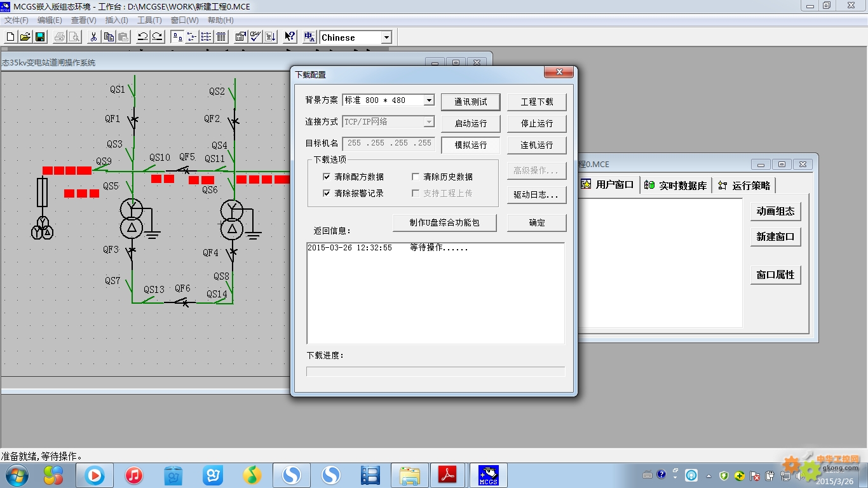Viewport: 868px width, 488px height.
Task: Switch to the 用户窗口 tab
Action: point(608,185)
